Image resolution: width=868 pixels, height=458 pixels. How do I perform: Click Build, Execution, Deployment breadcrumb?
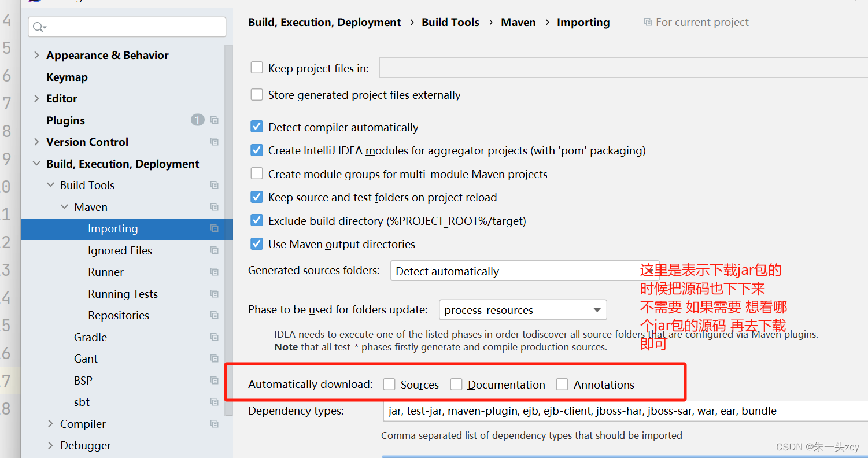[324, 22]
